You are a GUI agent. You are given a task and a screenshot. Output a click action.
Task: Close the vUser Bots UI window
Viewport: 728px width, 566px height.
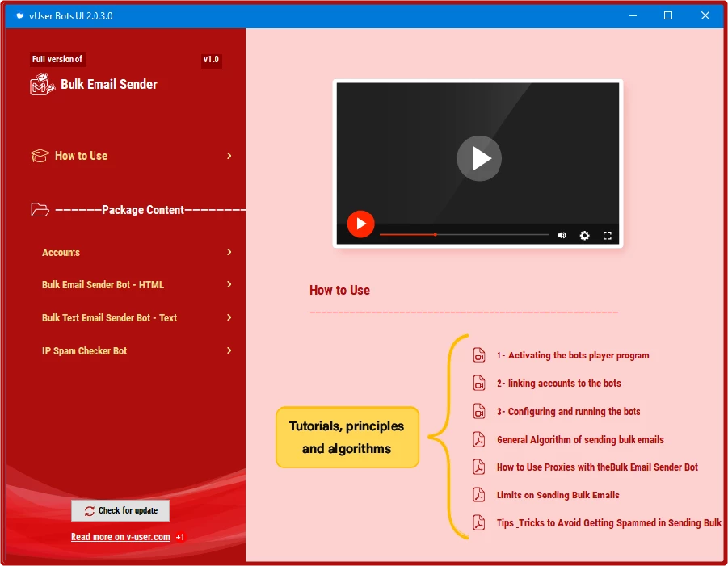pyautogui.click(x=705, y=16)
